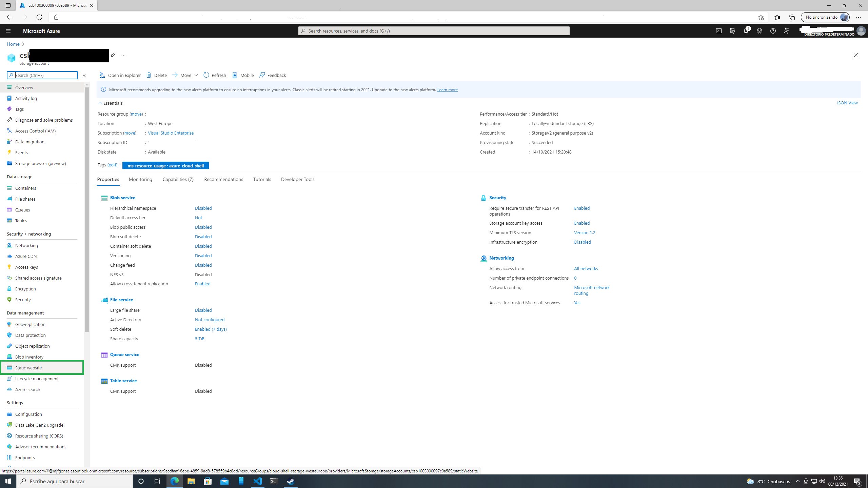868x488 pixels.
Task: Select the Properties tab
Action: (108, 179)
